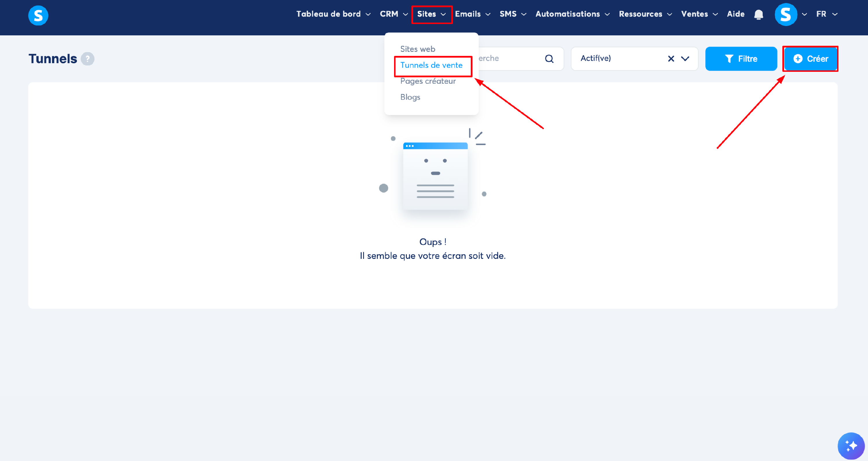Choose Sites web from dropdown

pos(418,49)
